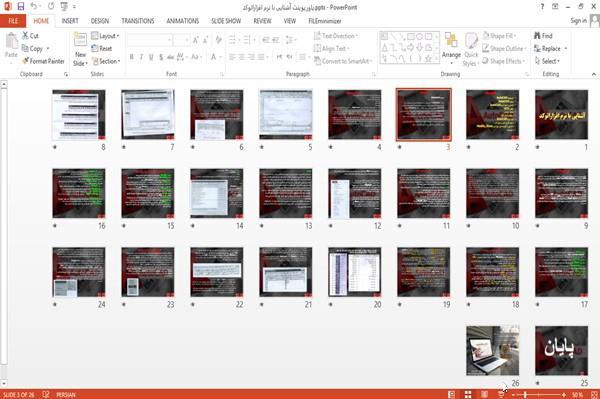This screenshot has height=399, width=600.
Task: Select slide 1 title thumbnail
Action: point(561,114)
